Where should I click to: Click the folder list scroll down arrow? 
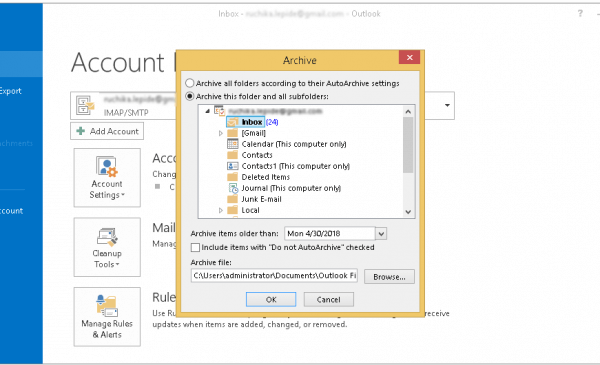[x=408, y=212]
